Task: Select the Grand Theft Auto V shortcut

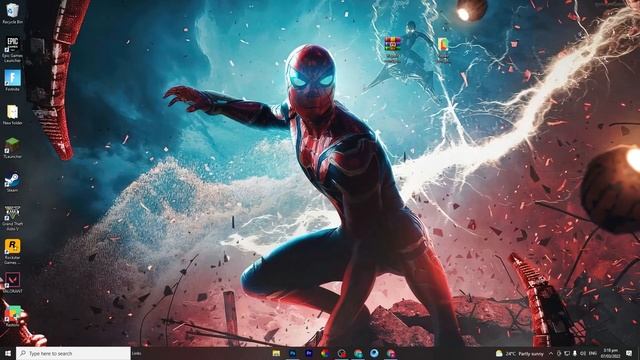Action: coord(12,218)
